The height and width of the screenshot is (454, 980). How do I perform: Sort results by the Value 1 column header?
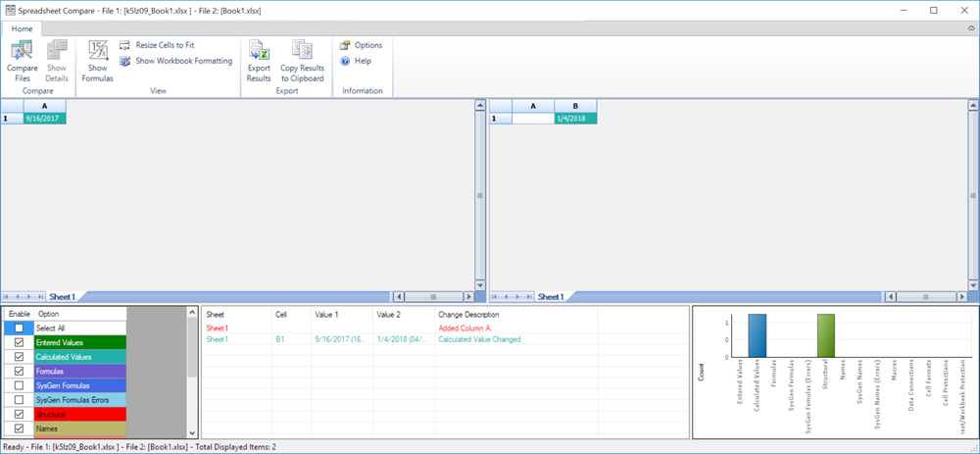click(x=342, y=315)
